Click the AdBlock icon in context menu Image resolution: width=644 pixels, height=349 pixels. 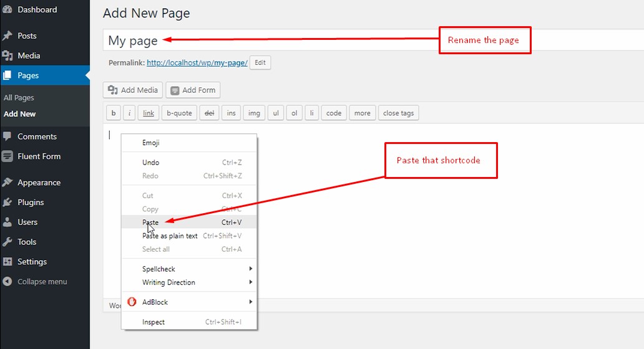[x=132, y=302]
